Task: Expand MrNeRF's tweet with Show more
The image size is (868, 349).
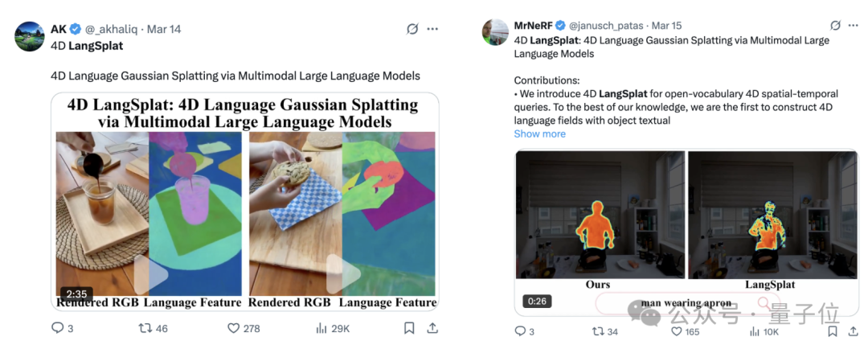Action: [539, 133]
